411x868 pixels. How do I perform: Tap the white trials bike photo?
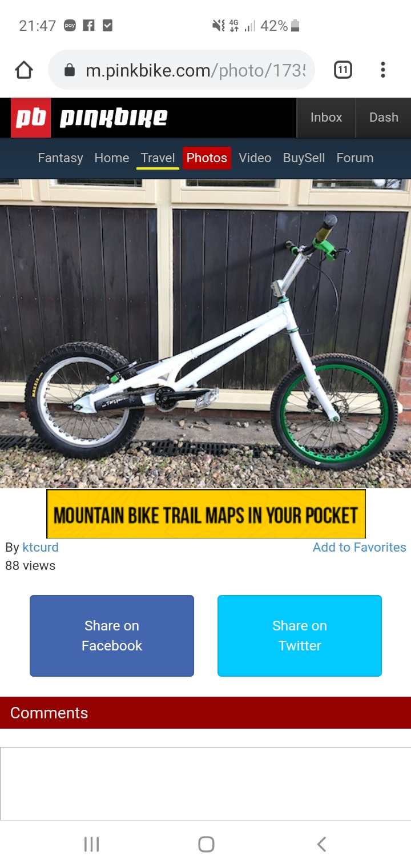[205, 333]
